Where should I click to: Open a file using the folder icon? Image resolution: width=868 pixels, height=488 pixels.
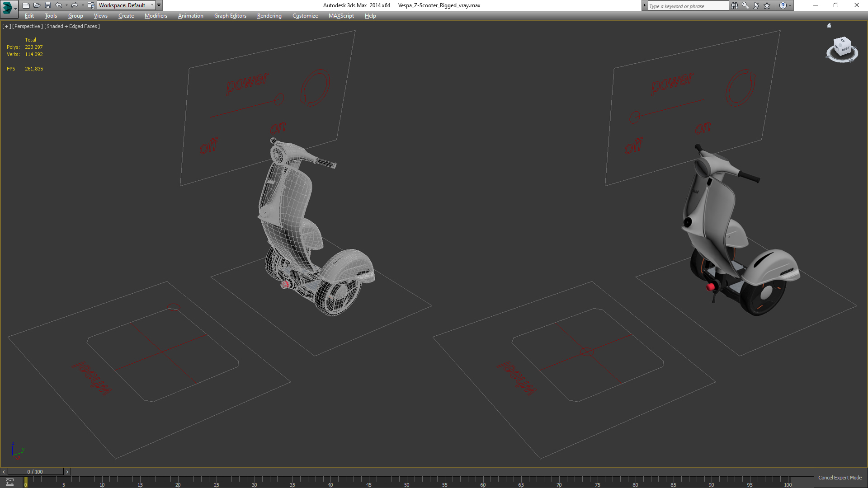pos(37,5)
